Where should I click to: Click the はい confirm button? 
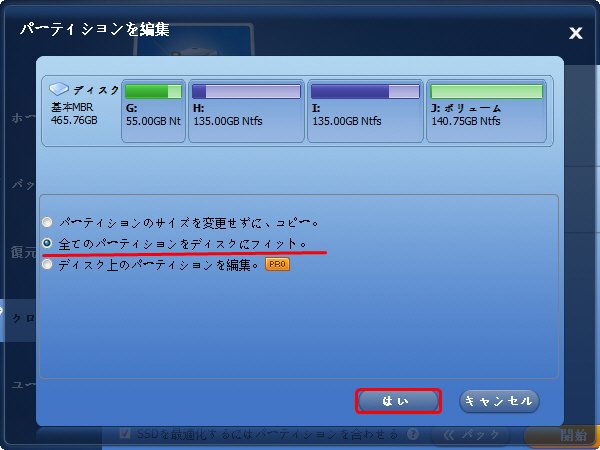click(x=398, y=401)
